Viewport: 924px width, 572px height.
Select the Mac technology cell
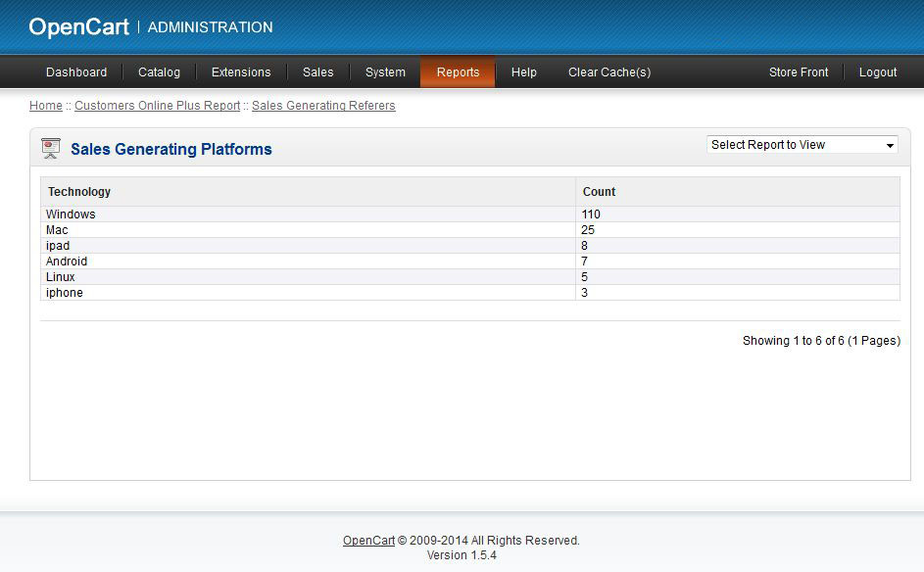click(x=309, y=230)
